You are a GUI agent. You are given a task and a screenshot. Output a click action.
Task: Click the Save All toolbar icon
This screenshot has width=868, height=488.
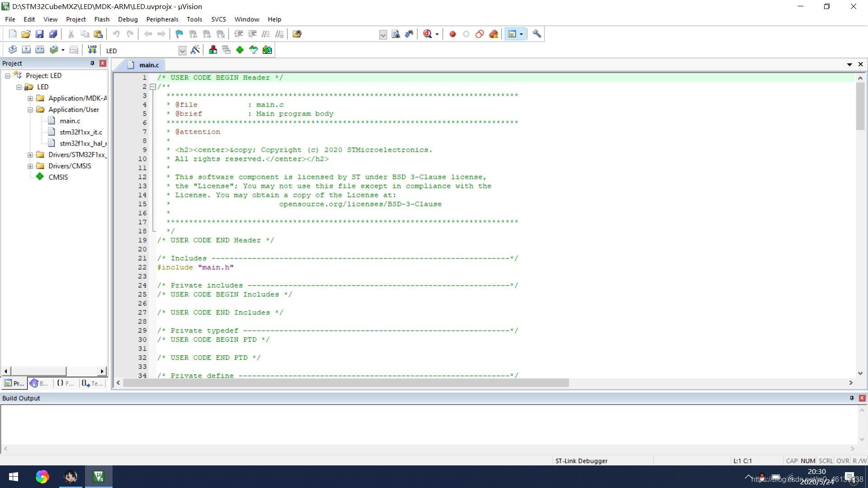click(x=53, y=34)
